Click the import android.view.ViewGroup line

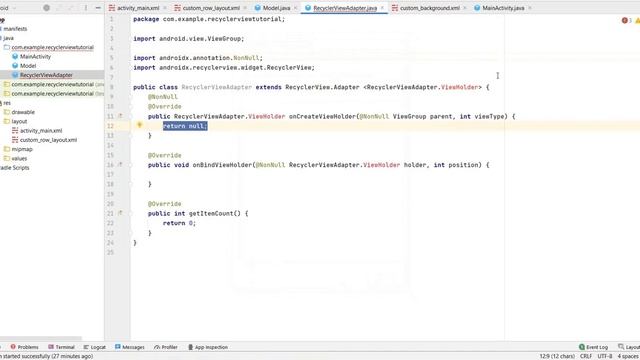click(189, 39)
